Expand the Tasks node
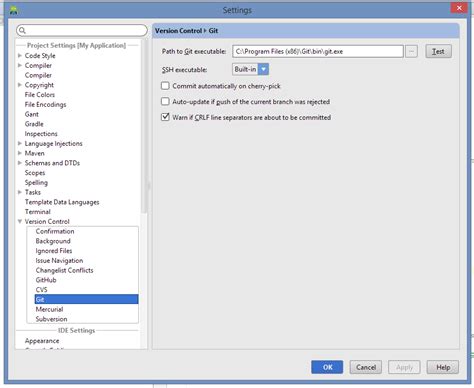474x388 pixels. tap(20, 192)
